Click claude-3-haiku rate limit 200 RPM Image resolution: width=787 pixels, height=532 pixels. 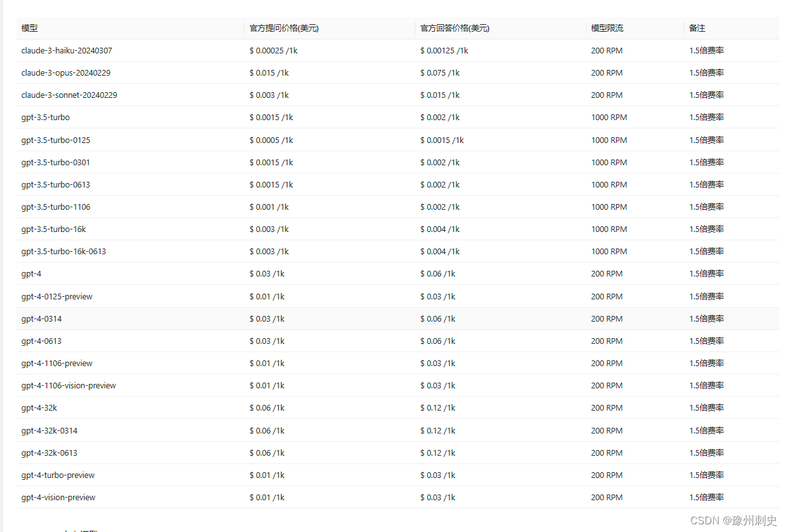606,50
